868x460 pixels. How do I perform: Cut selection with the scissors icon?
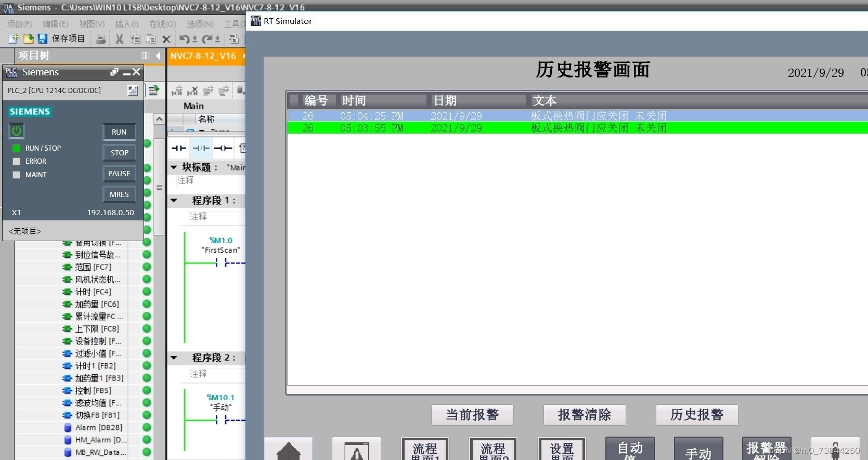[x=119, y=39]
